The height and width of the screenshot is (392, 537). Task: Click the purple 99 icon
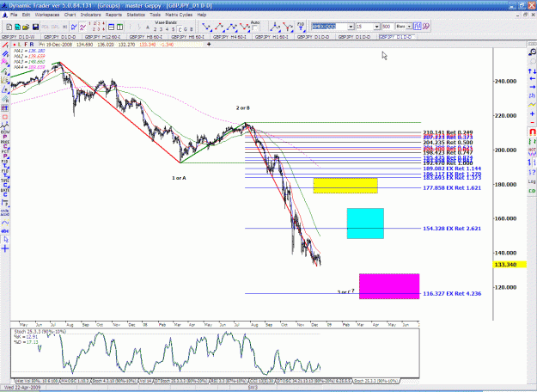pyautogui.click(x=425, y=27)
